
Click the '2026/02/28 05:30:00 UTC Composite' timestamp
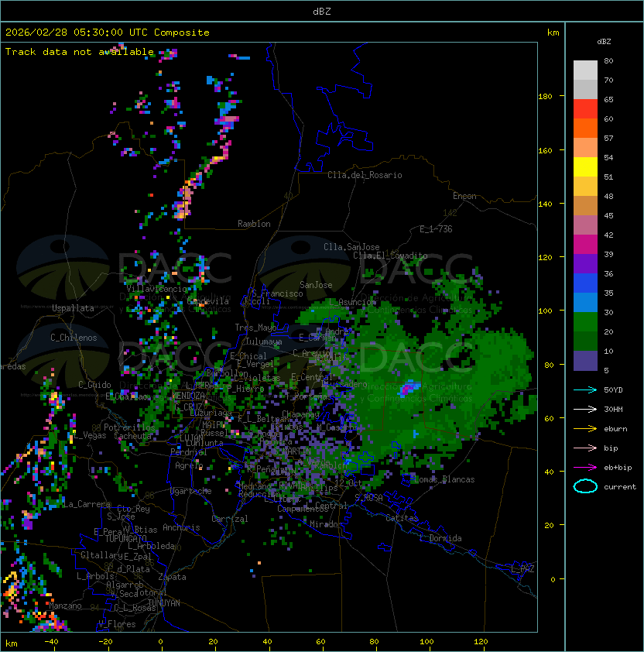coord(108,32)
